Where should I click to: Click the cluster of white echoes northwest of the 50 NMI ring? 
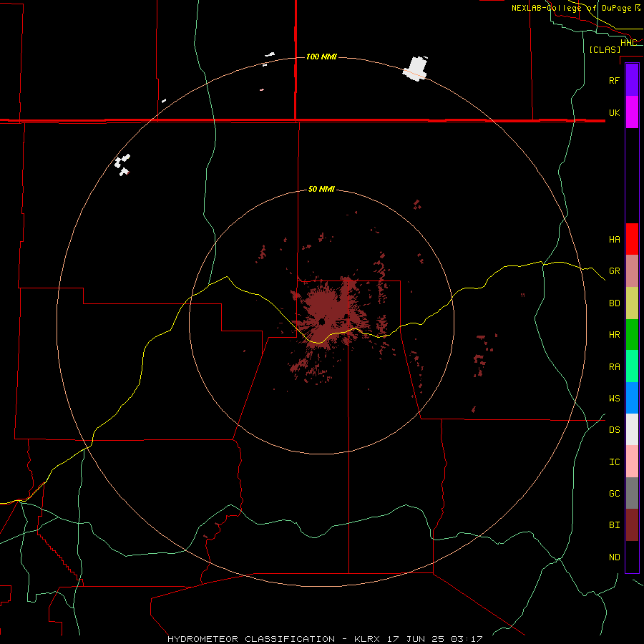[122, 165]
